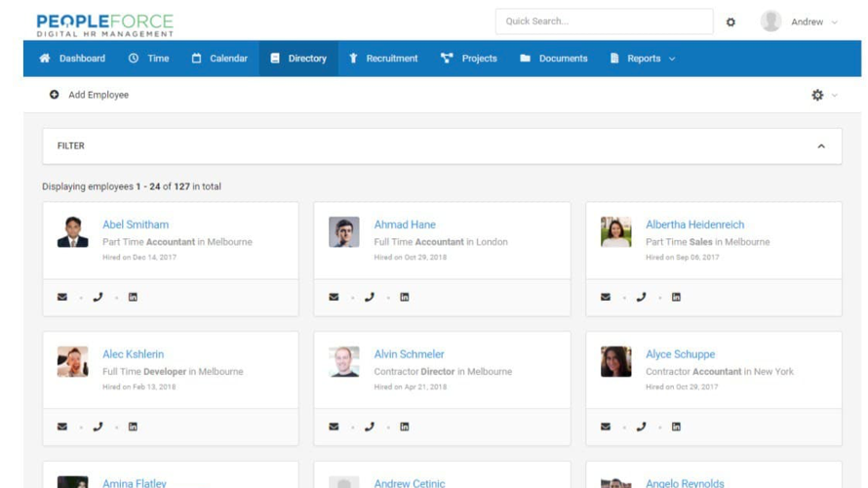Viewport: 868px width, 488px height.
Task: Click the PeopleForce logo
Action: (x=104, y=24)
